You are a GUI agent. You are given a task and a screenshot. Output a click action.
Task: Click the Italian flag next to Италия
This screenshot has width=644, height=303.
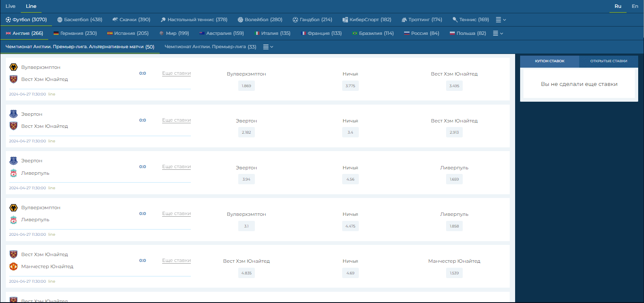[257, 33]
